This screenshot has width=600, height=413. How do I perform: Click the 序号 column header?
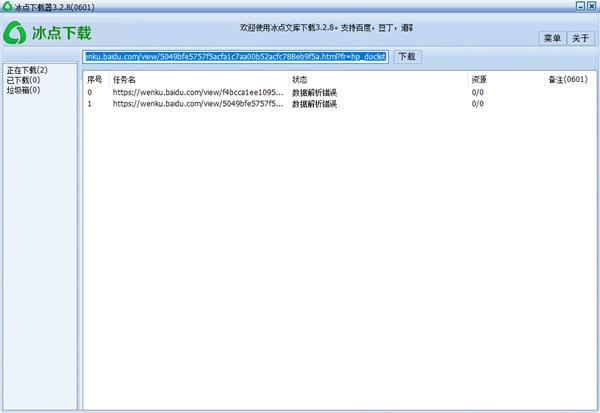tap(95, 79)
